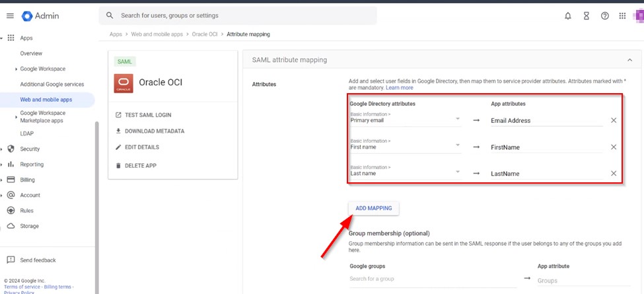The height and width of the screenshot is (294, 644).
Task: Delete the LastName mapping row
Action: pos(614,173)
